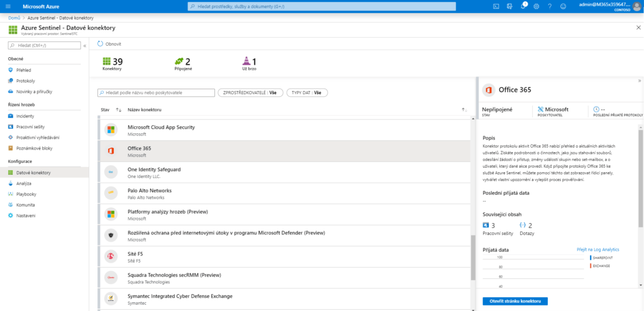The width and height of the screenshot is (644, 311).
Task: Open the TYPY DAT filter dropdown
Action: tap(307, 92)
